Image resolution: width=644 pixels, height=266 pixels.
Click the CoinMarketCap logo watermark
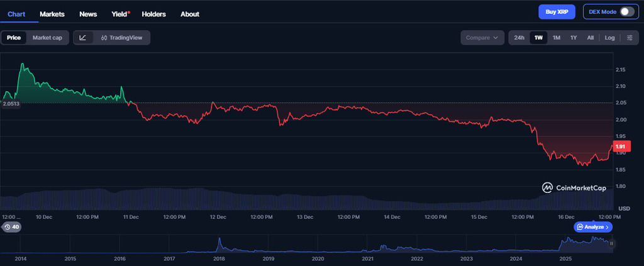point(574,187)
